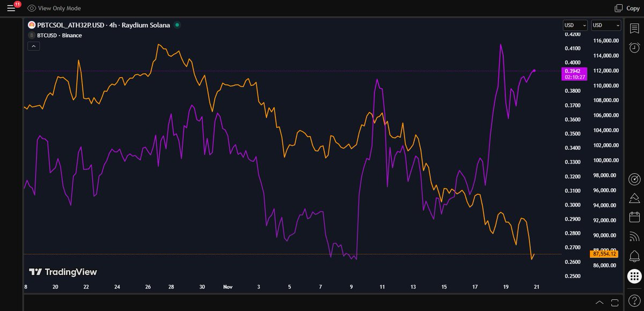
Task: Open the right USD currency dropdown
Action: pos(606,25)
